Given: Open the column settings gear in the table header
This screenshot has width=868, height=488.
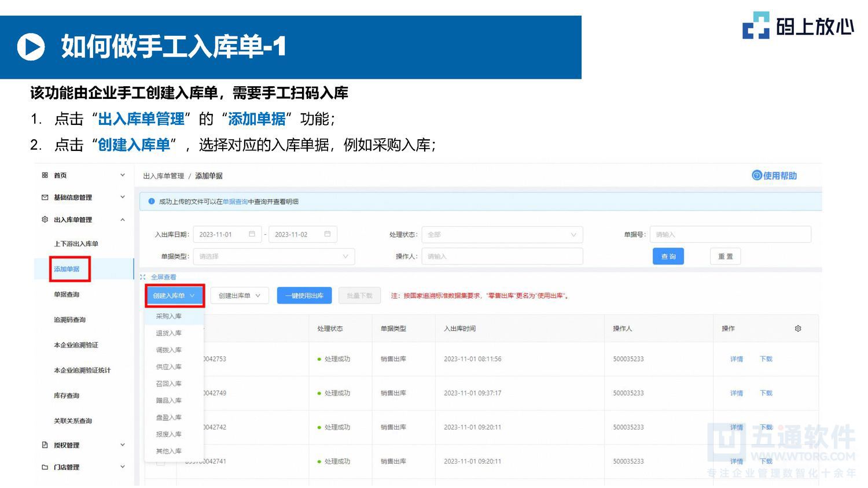Looking at the screenshot, I should (798, 328).
